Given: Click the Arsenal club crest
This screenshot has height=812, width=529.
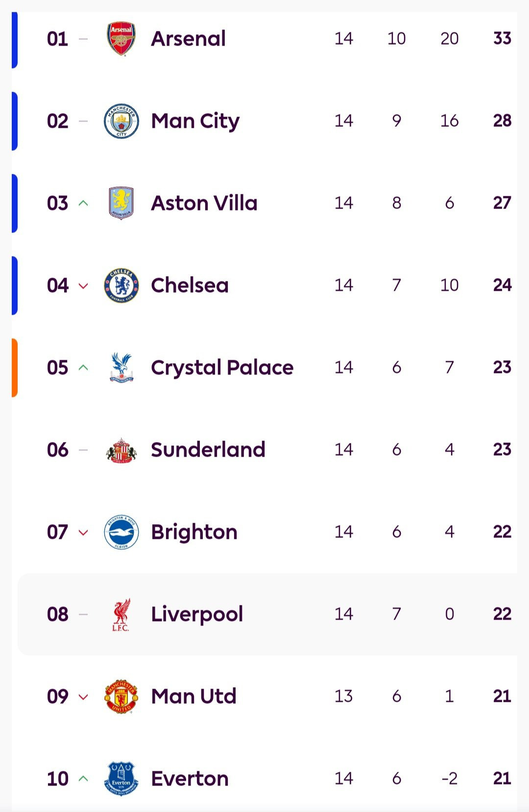Looking at the screenshot, I should pos(121,39).
